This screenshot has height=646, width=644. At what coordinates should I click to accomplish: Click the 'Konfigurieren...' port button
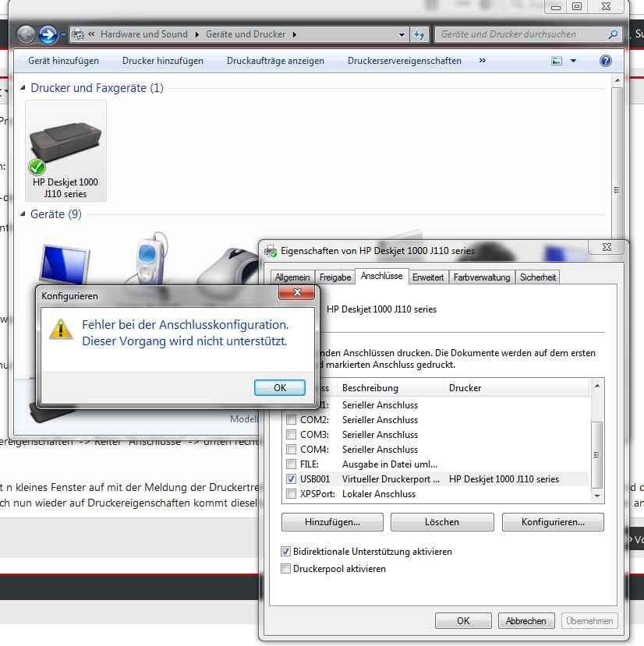point(553,522)
